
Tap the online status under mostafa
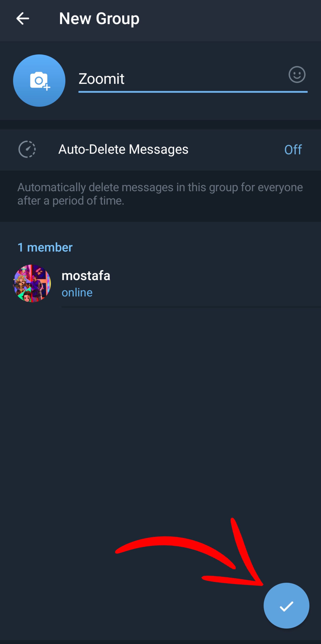77,292
